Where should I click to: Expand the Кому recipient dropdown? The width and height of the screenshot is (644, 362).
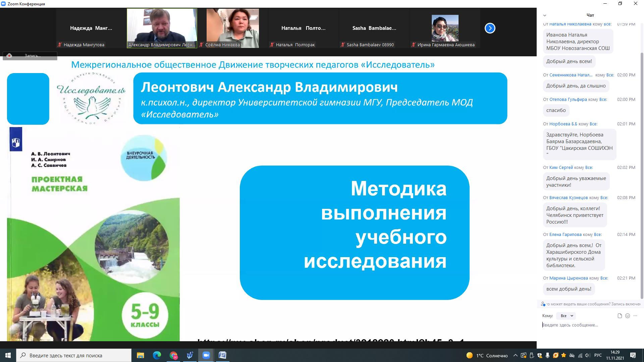pos(566,316)
